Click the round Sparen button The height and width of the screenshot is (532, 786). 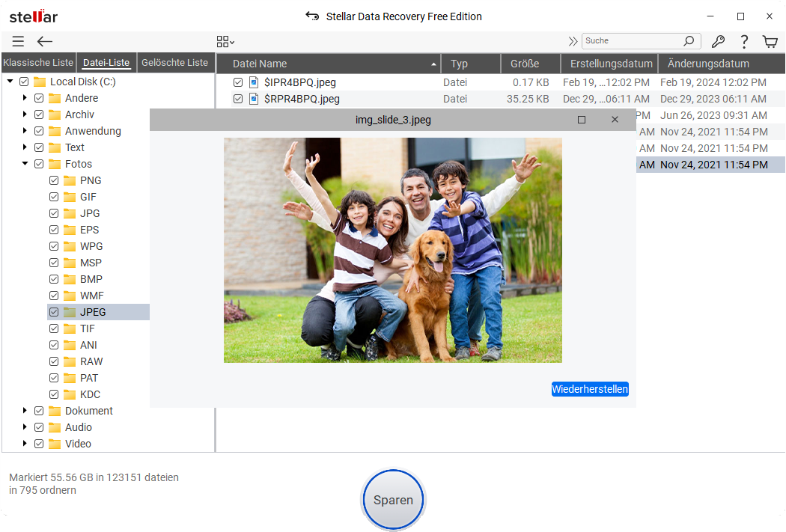[393, 500]
